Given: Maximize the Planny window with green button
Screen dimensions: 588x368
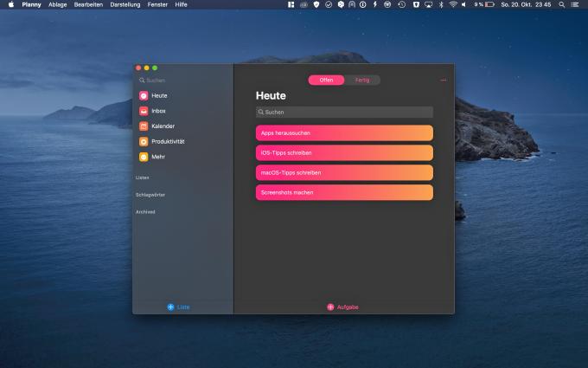Looking at the screenshot, I should pos(155,68).
